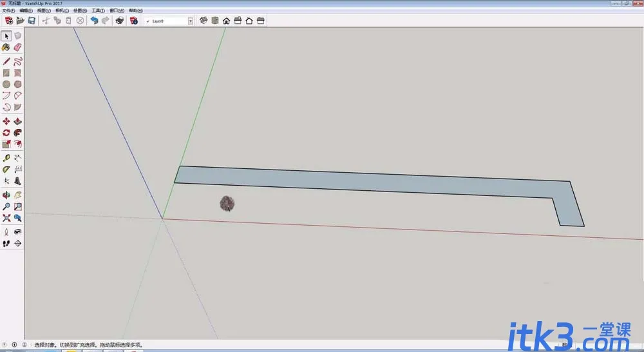Open the Model Info icon

(x=134, y=21)
